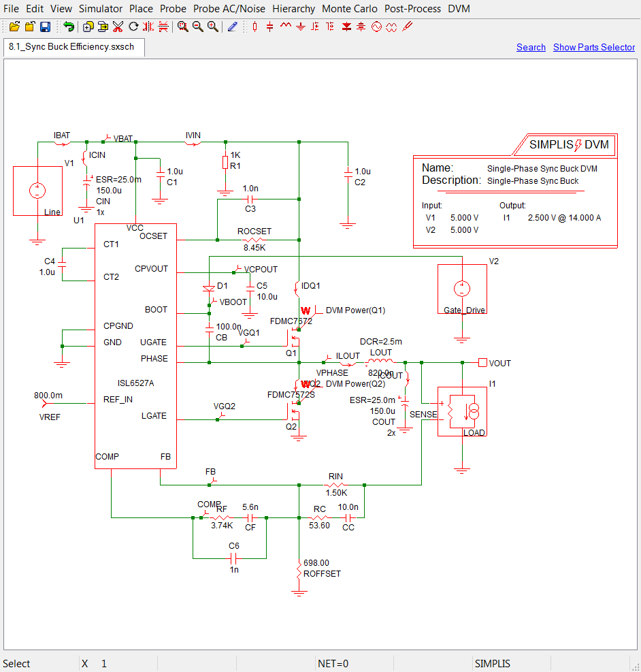Click the Open file folder icon
The width and height of the screenshot is (641, 672).
coord(14,27)
